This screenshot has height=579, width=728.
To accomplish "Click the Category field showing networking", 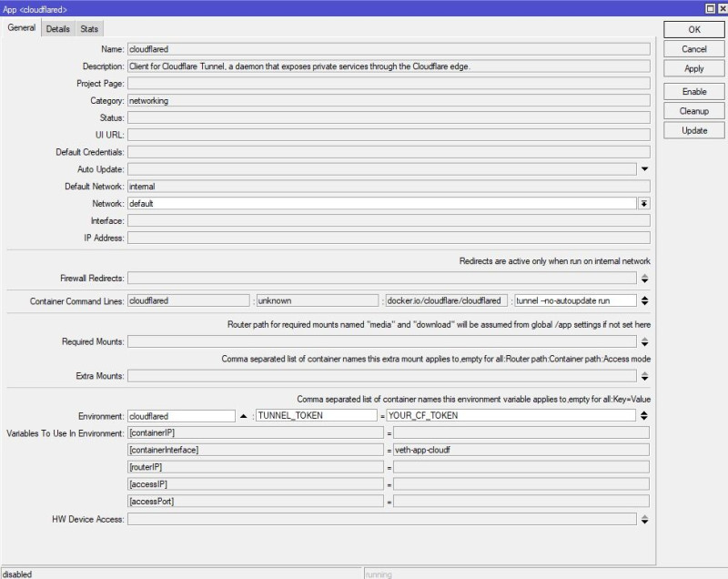I will point(389,101).
